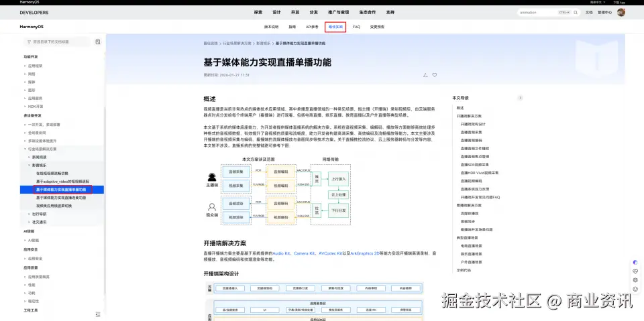Jump to 开播端架构设计 in outline
Screen dimensions: 644x321
pyautogui.click(x=473, y=124)
